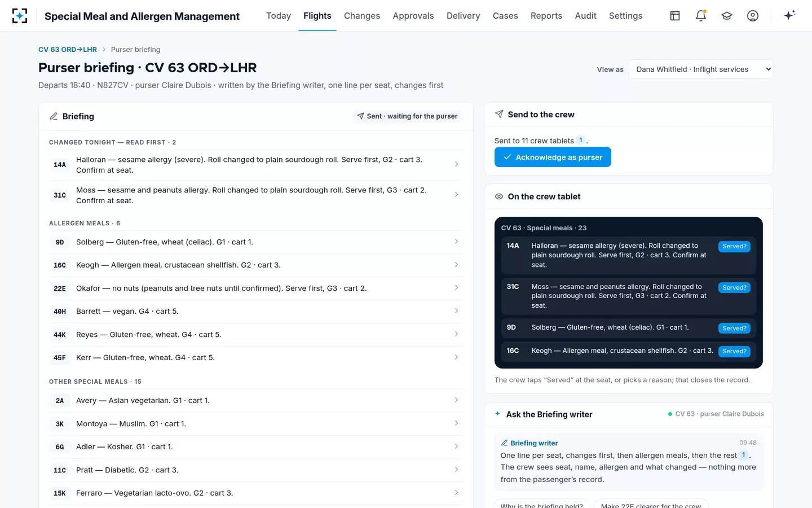This screenshot has width=812, height=508.
Task: Click the eye icon beside On the crew tablet
Action: tap(499, 196)
